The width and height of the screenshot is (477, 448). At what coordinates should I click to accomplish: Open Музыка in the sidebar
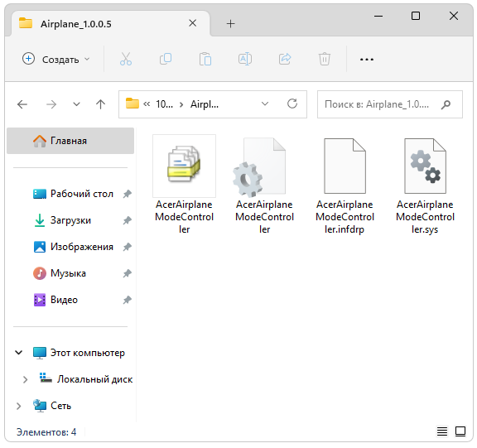click(x=60, y=273)
